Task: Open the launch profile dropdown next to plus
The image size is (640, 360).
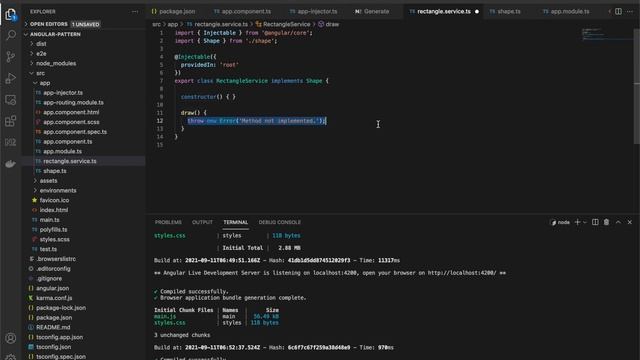Action: tap(585, 222)
